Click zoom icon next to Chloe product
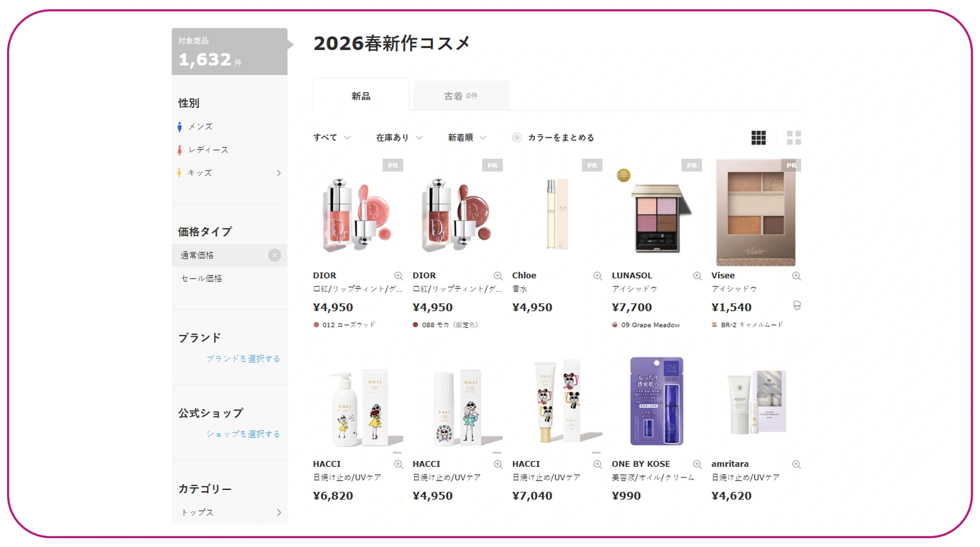 pyautogui.click(x=597, y=276)
